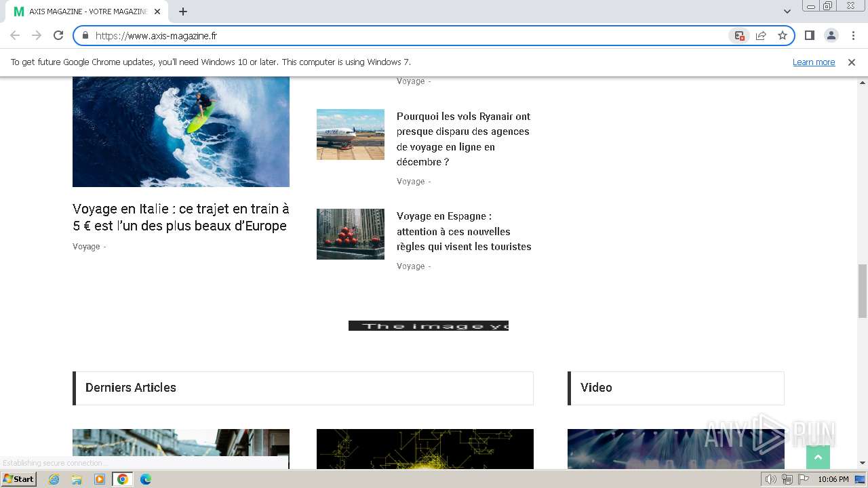Screen dimensions: 868x488
Task: Click the banner image placeholder
Action: coord(429,326)
